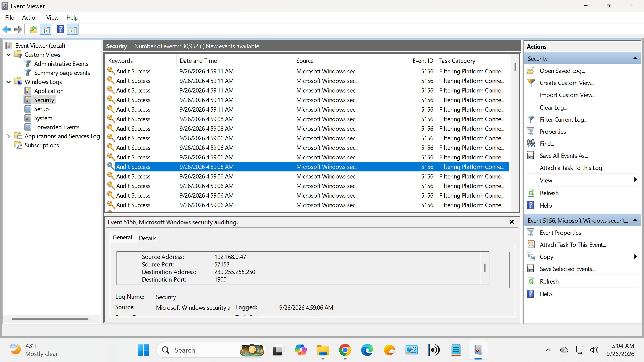Click Attach a Task To this Log...
Screen dimensions: 644x362
pos(573,168)
